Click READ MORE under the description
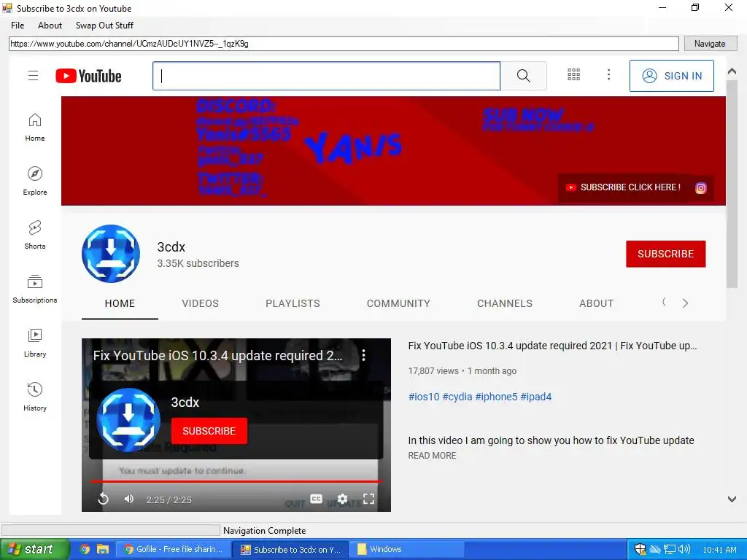This screenshot has height=560, width=747. click(432, 456)
